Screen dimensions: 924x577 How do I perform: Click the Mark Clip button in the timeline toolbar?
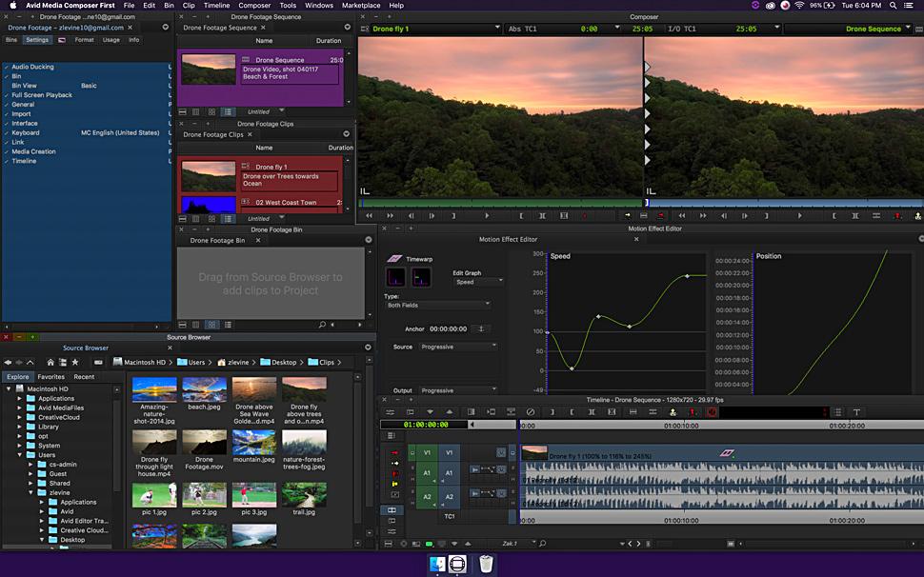[x=592, y=412]
